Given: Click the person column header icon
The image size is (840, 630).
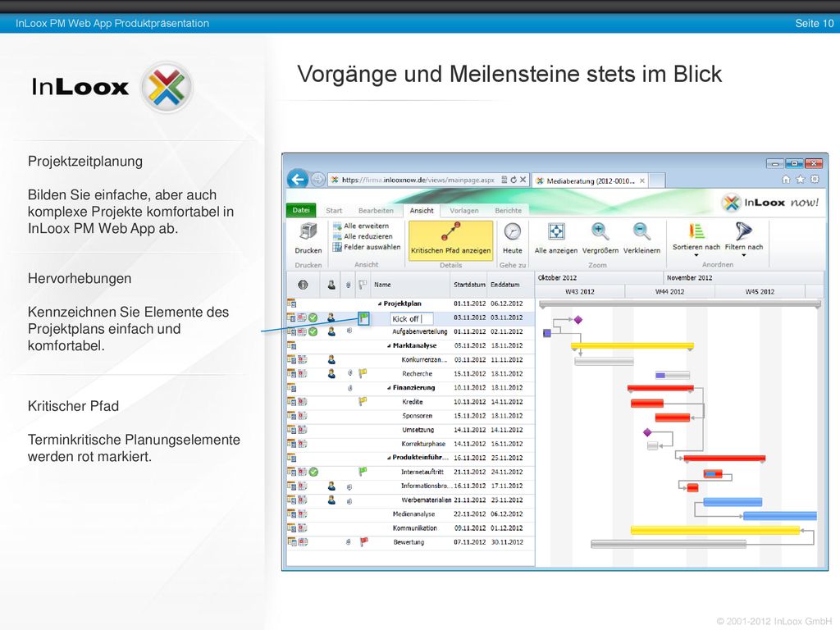Looking at the screenshot, I should click(x=331, y=285).
